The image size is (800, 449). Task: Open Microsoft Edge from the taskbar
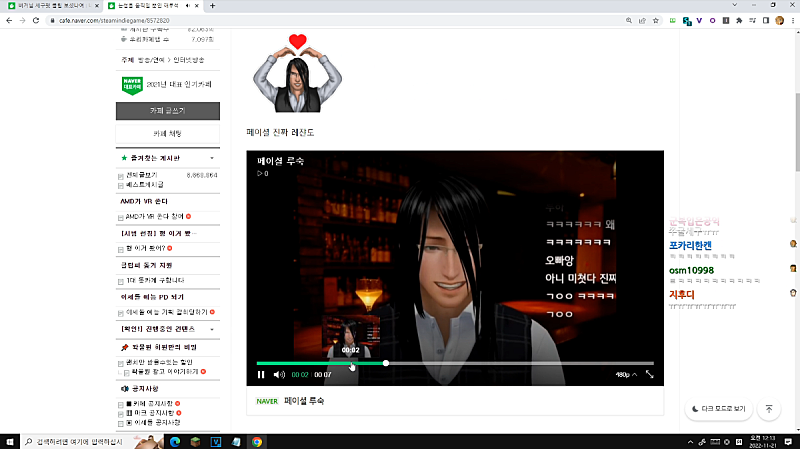175,442
